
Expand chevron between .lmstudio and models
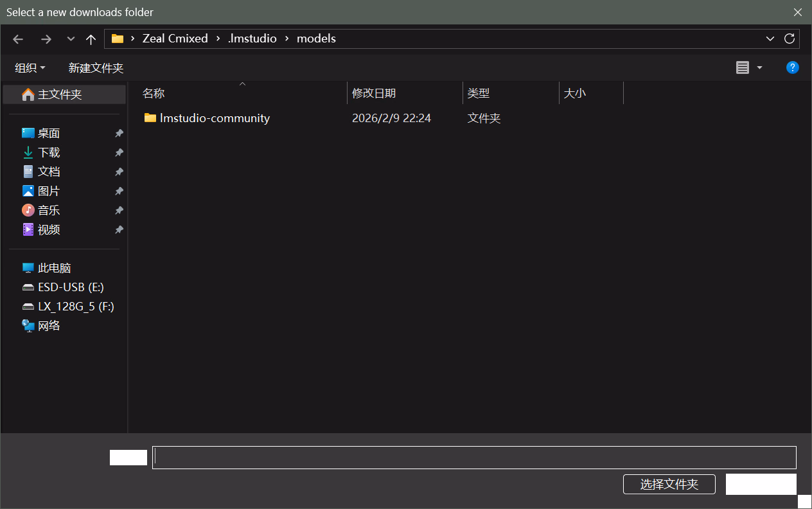(287, 39)
